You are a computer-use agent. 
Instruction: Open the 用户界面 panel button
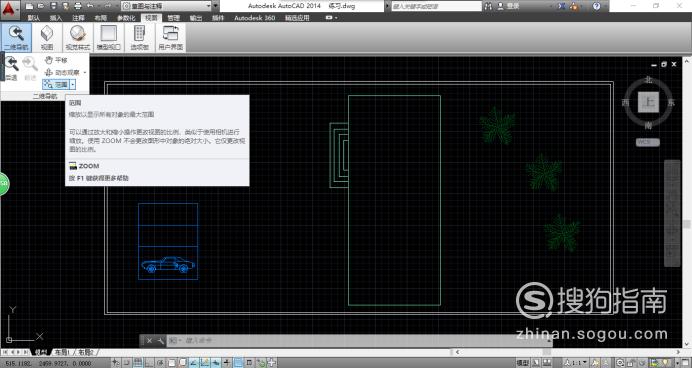click(170, 38)
